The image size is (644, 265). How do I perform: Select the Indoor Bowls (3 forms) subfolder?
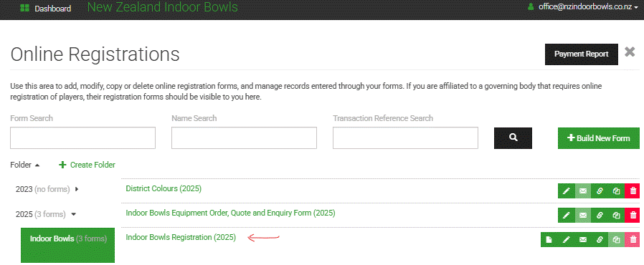pyautogui.click(x=67, y=245)
